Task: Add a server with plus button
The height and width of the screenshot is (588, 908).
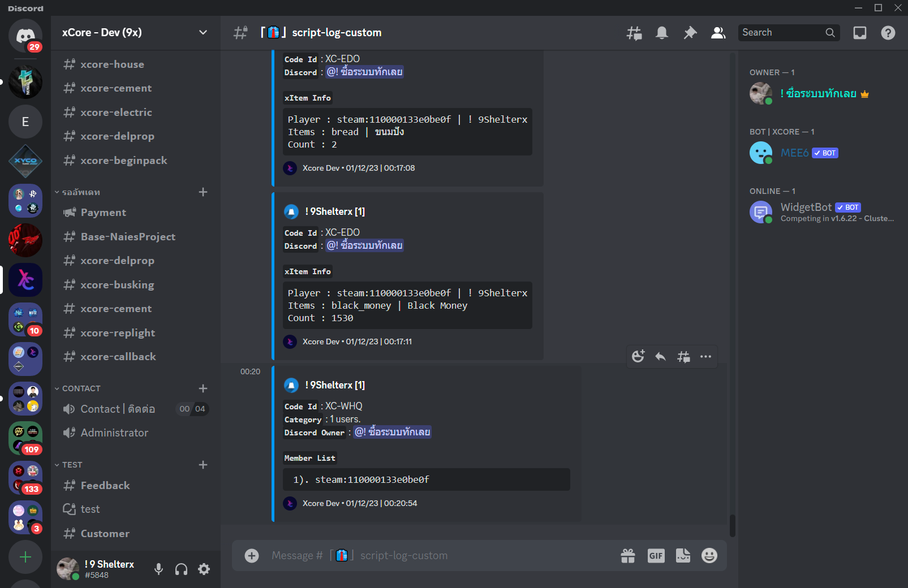Action: (25, 557)
